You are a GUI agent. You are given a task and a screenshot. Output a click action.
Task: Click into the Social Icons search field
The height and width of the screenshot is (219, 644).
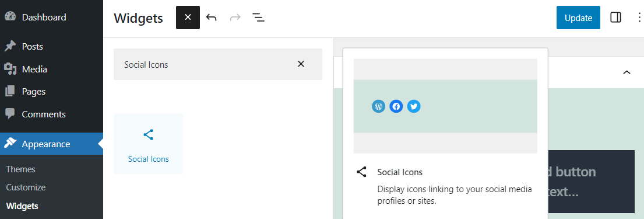point(205,64)
